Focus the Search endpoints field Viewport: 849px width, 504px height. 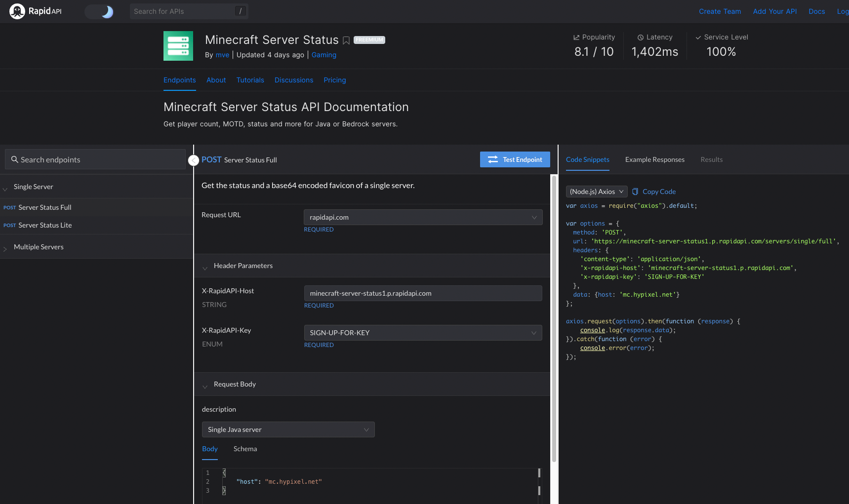tap(95, 159)
